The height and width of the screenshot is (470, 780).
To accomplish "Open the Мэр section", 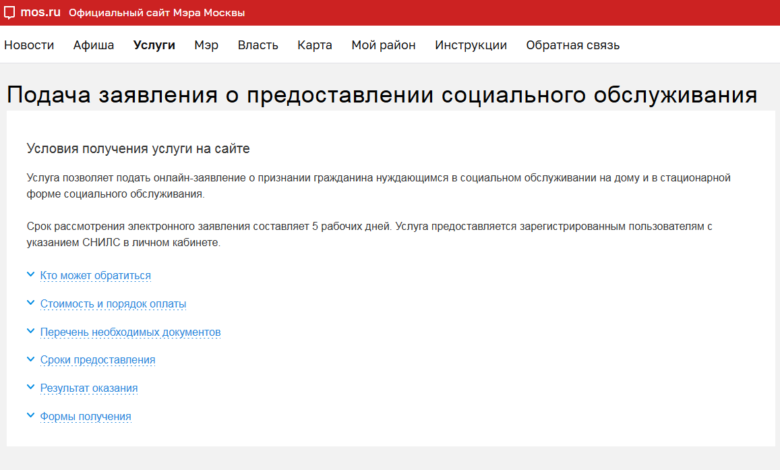I will click(x=206, y=45).
